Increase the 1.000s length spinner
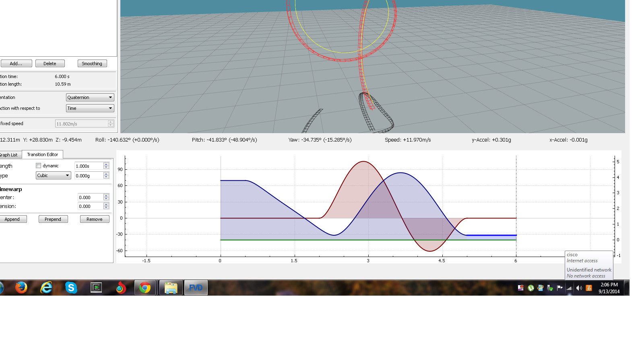644x362 pixels. (x=106, y=164)
